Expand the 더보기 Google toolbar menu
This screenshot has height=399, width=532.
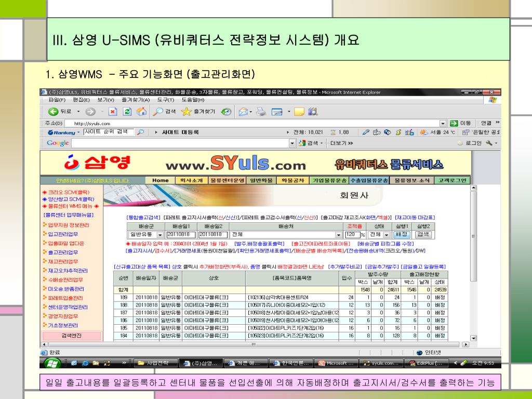click(342, 143)
